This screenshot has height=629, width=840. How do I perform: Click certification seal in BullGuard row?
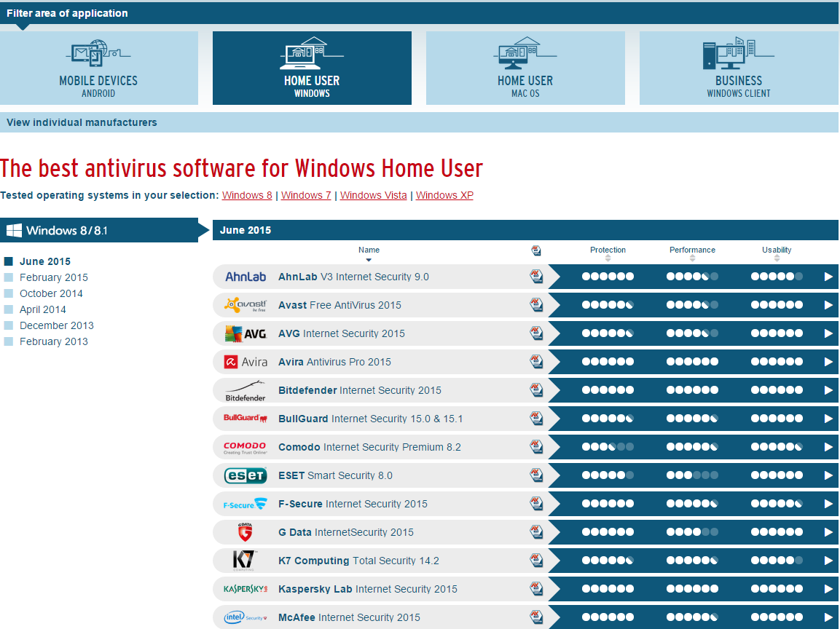(536, 418)
